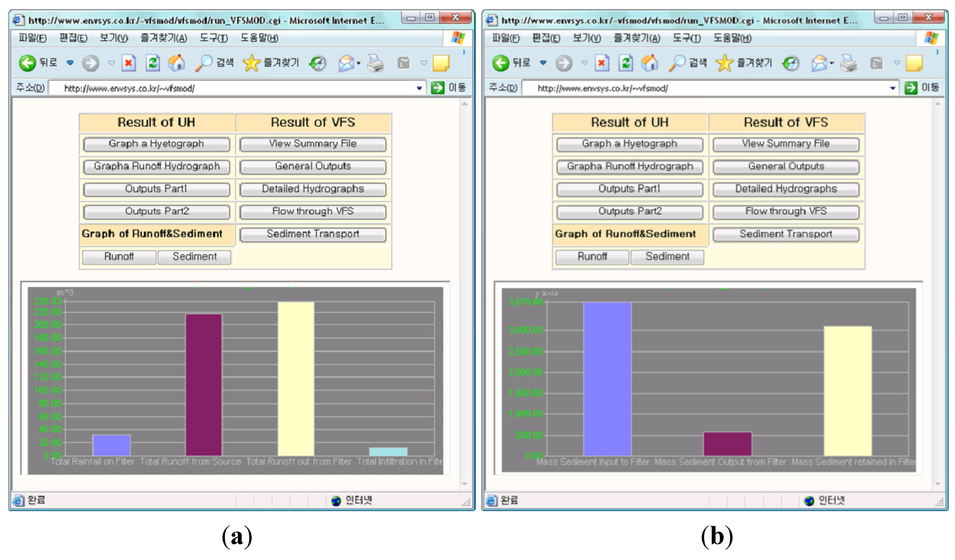Screen dimensions: 955x560
Task: Click the History icon in left browser toolbar
Action: pyautogui.click(x=318, y=63)
